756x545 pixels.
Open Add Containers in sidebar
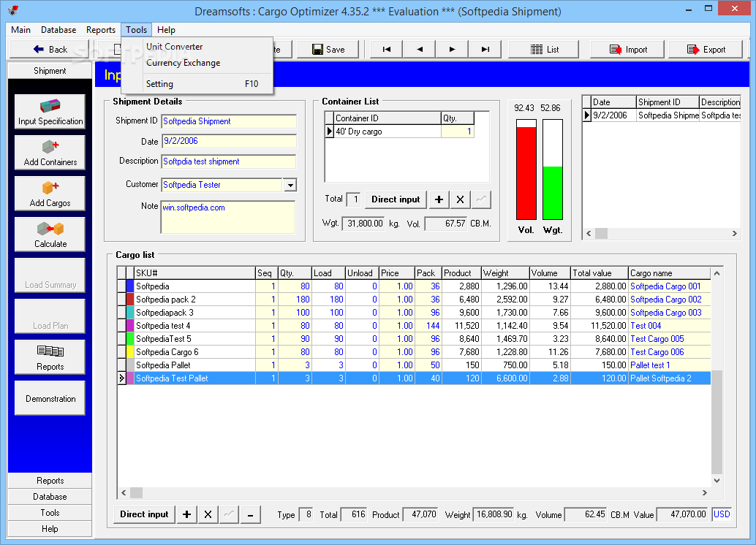(50, 153)
